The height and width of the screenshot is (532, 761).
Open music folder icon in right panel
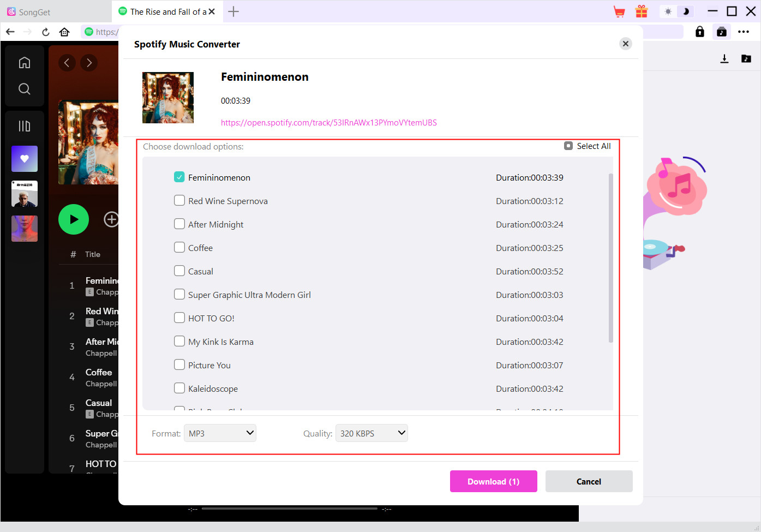coord(746,58)
